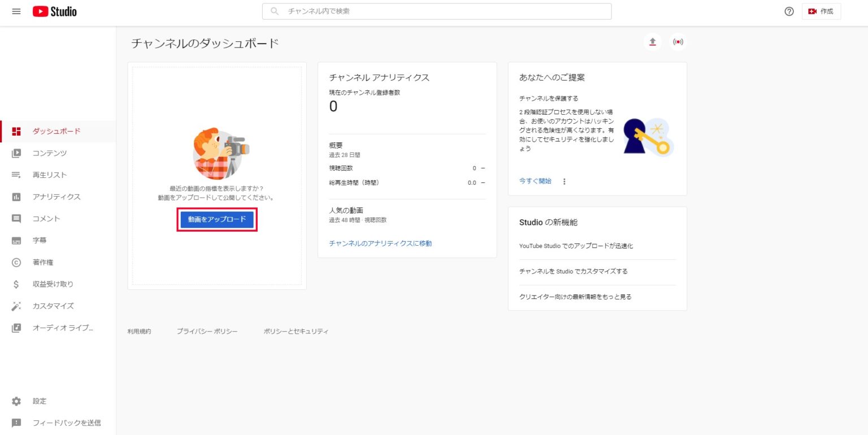Click the 今すぐ開始 link

tap(535, 181)
